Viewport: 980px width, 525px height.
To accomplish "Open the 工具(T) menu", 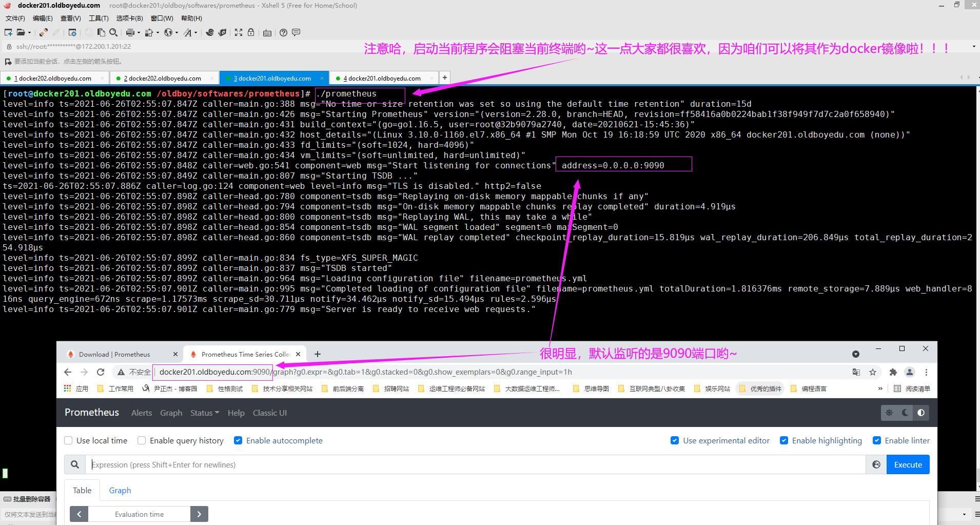I will 99,18.
